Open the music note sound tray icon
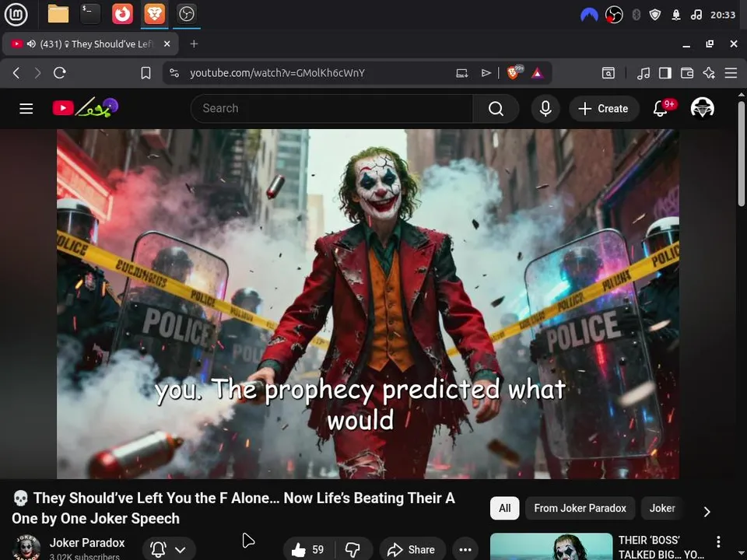This screenshot has width=747, height=560. point(696,15)
